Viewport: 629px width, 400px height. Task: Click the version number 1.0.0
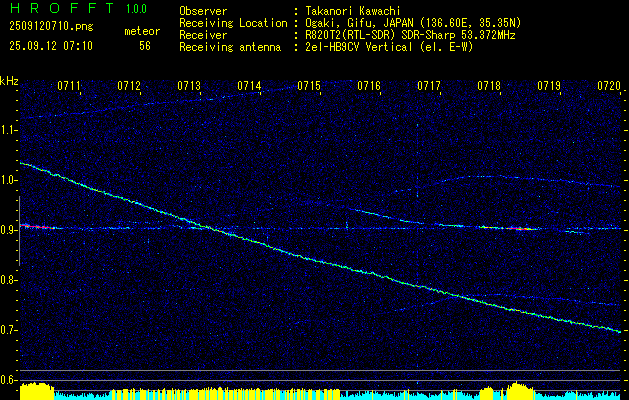tap(136, 9)
